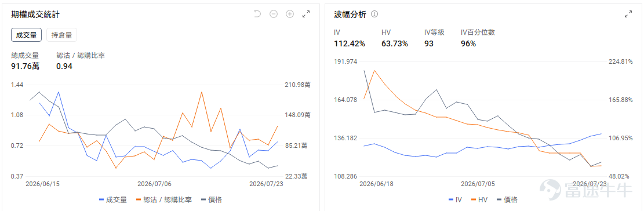Click the undo reset icon in 期權成交統計
Screen dimensions: 644x211
tap(257, 14)
